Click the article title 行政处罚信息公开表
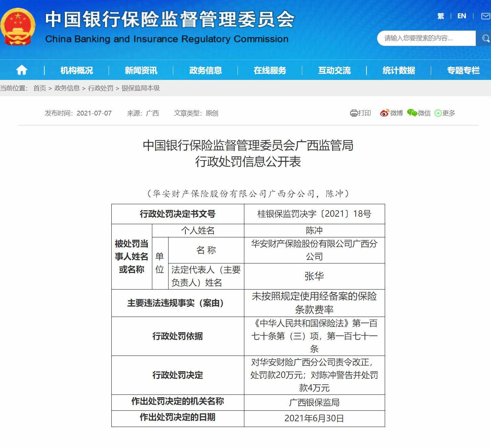 tap(248, 162)
